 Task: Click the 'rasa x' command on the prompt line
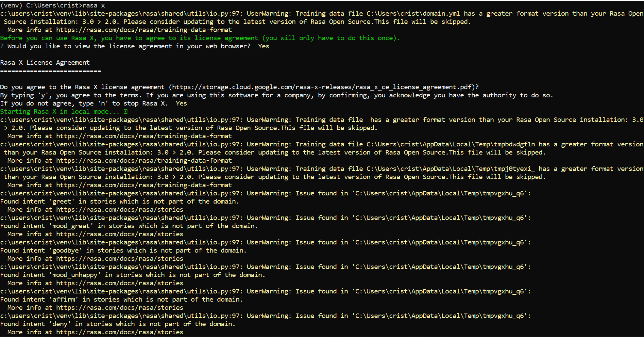click(x=94, y=5)
